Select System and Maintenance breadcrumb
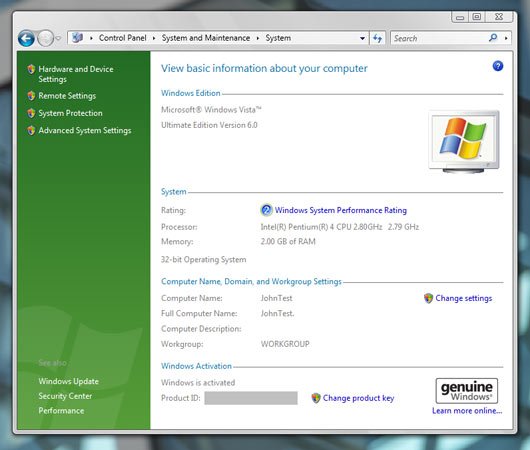 [x=206, y=38]
